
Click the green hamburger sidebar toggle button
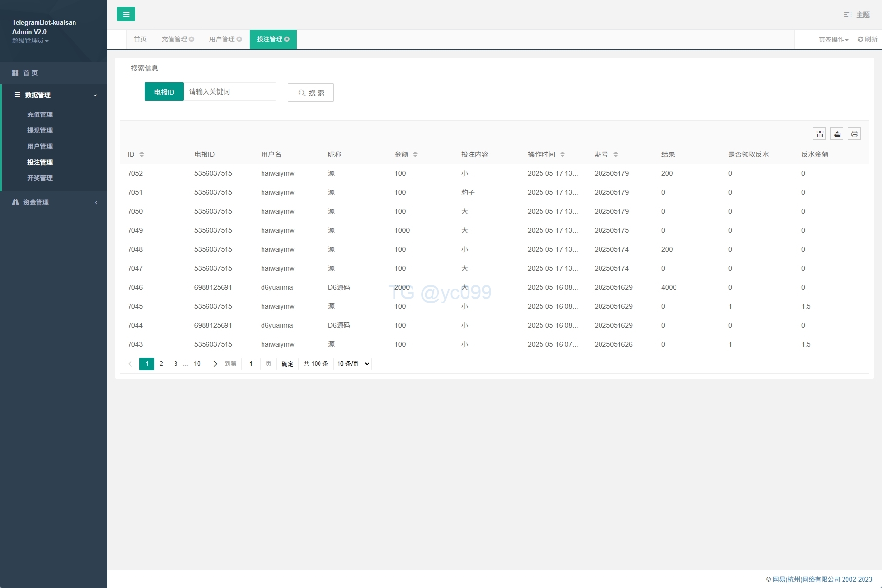pos(126,14)
